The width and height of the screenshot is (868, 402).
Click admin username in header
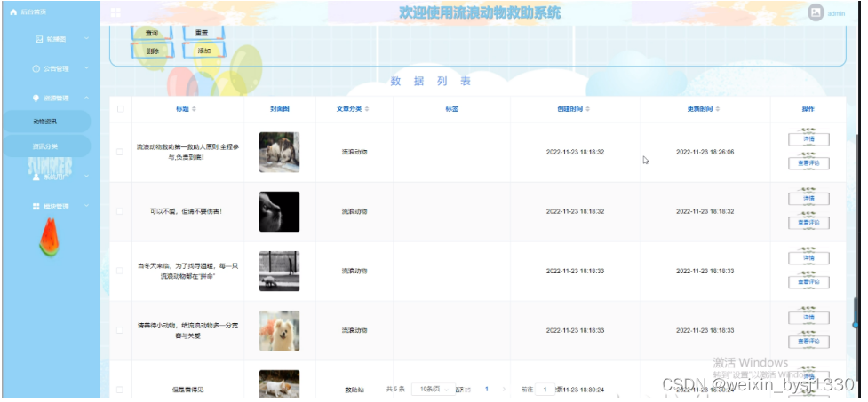836,13
